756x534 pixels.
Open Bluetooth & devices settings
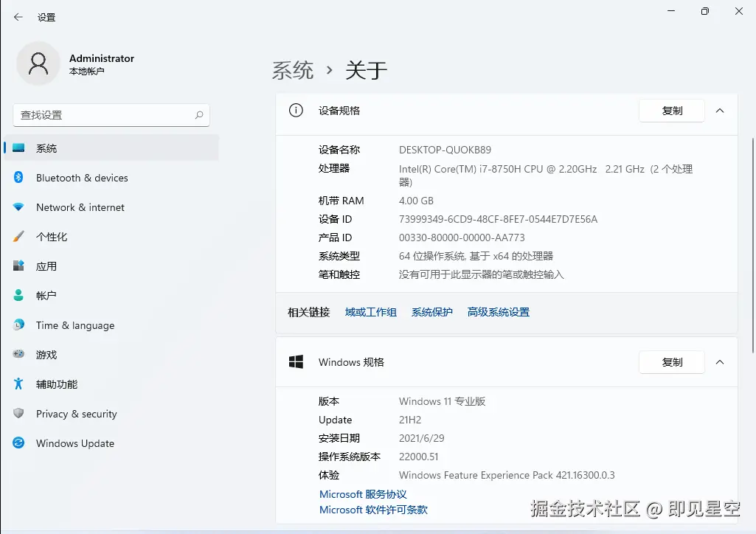point(111,177)
